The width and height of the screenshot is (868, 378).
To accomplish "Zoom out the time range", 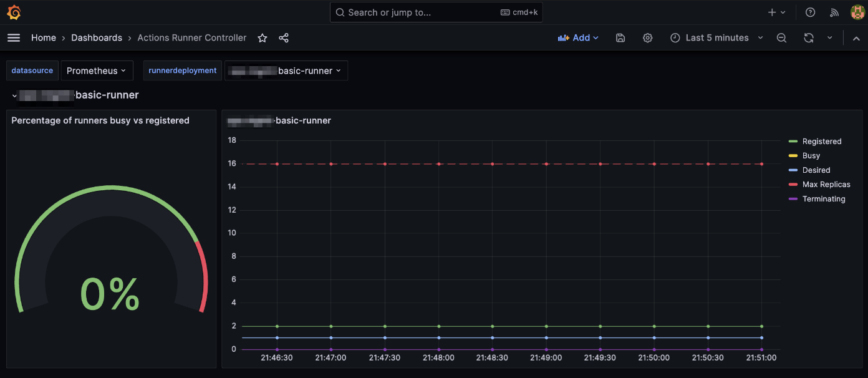I will pos(781,38).
